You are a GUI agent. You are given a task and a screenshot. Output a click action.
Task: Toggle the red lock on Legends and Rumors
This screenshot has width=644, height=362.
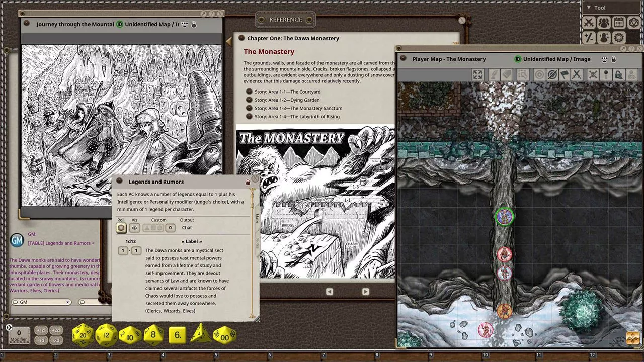[248, 182]
